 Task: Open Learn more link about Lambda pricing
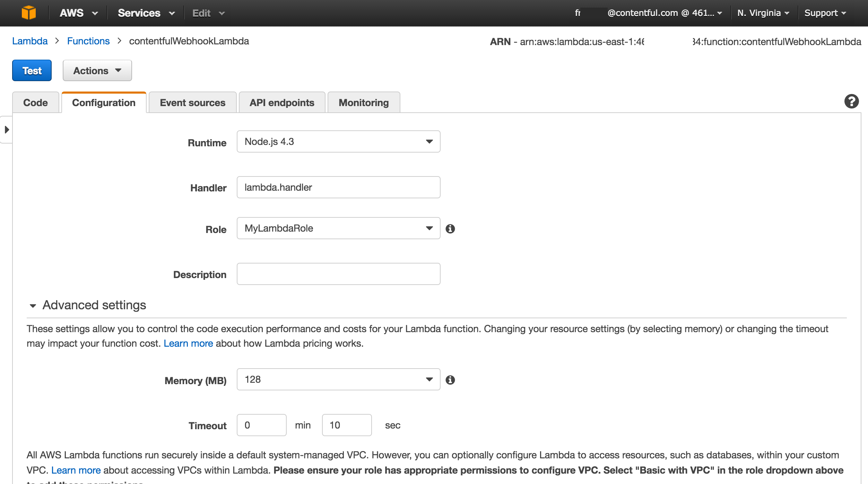point(188,343)
